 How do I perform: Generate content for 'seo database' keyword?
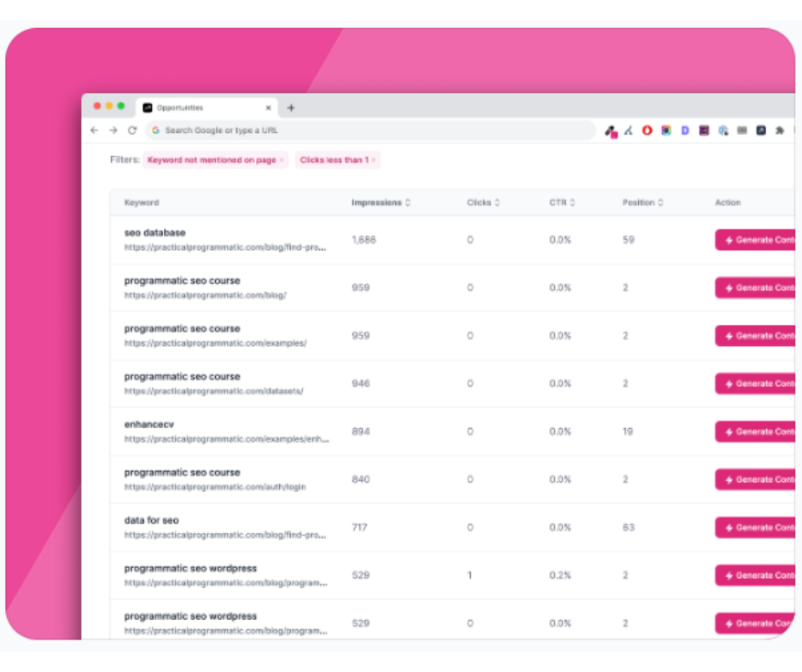coord(755,240)
